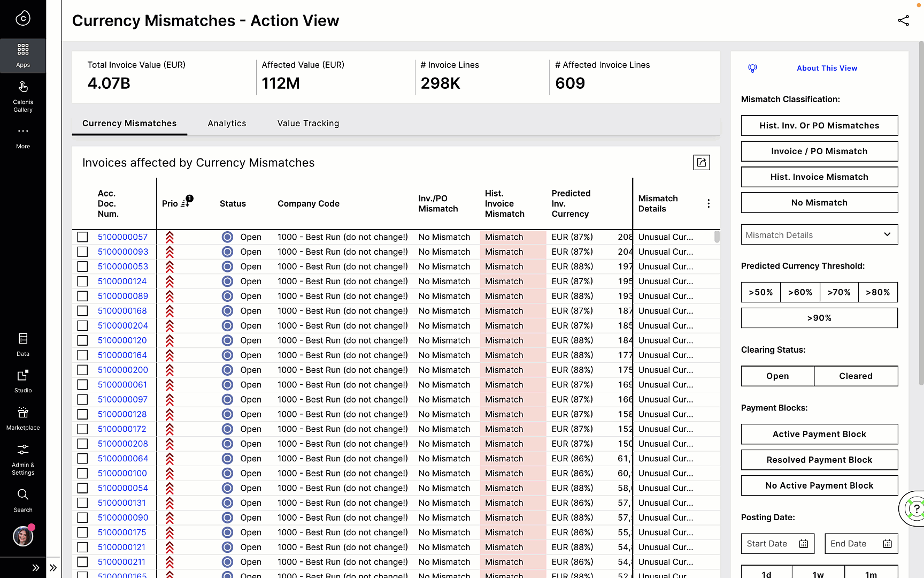Screen dimensions: 924x578
Task: Open the Celonis logo home
Action: (x=22, y=19)
